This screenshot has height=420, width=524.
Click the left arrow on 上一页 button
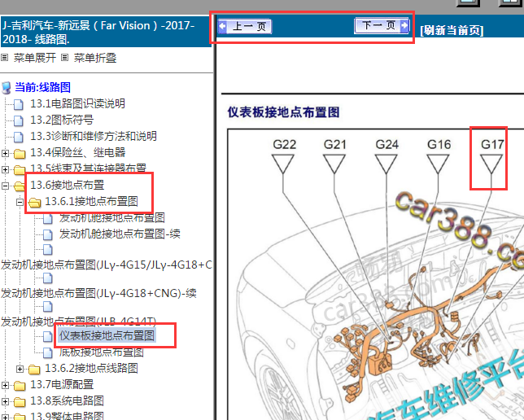[222, 26]
